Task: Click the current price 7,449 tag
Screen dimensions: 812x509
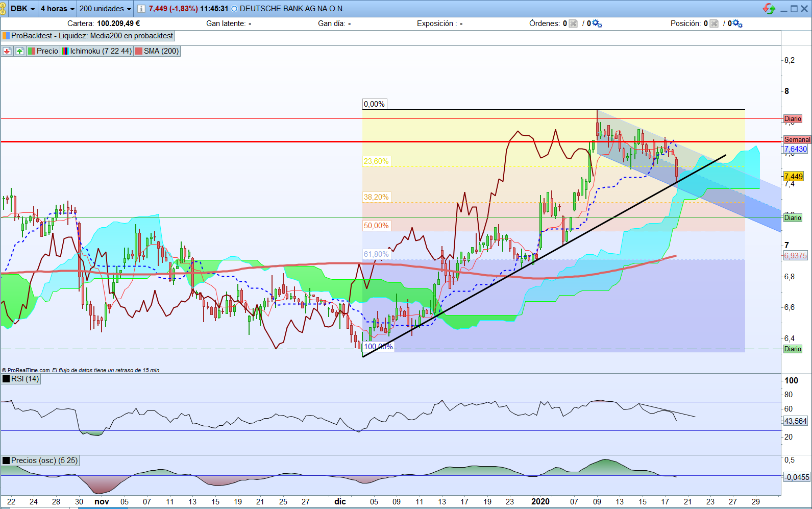Action: [x=794, y=177]
